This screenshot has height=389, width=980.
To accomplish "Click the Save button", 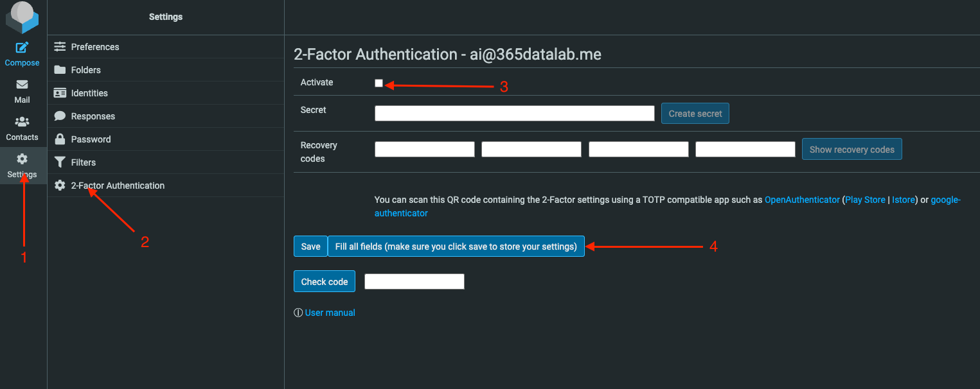I will 310,246.
